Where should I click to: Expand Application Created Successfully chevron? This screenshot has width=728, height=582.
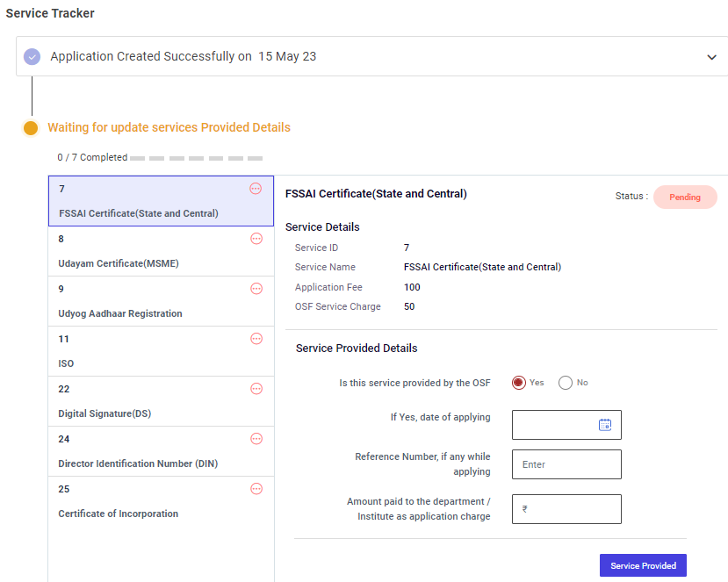pos(711,57)
